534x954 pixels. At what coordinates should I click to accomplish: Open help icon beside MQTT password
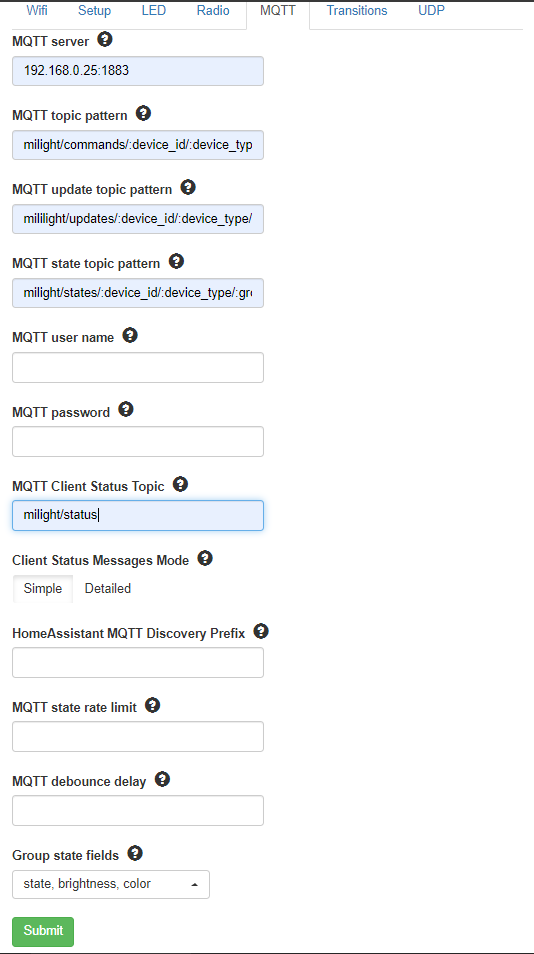pos(125,409)
